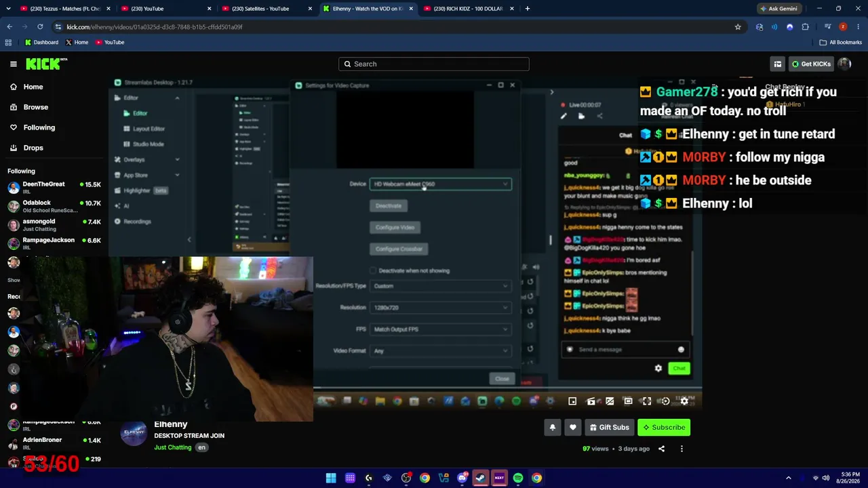The image size is (868, 488).
Task: Open Chrome extensions puzzle icon
Action: pos(805,27)
